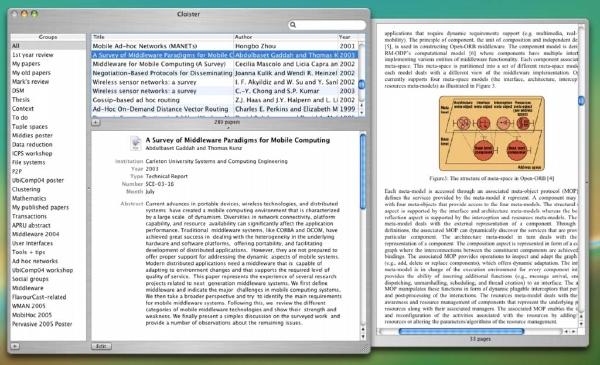The image size is (600, 365).
Task: Select Mark's review group
Action: tap(48, 81)
